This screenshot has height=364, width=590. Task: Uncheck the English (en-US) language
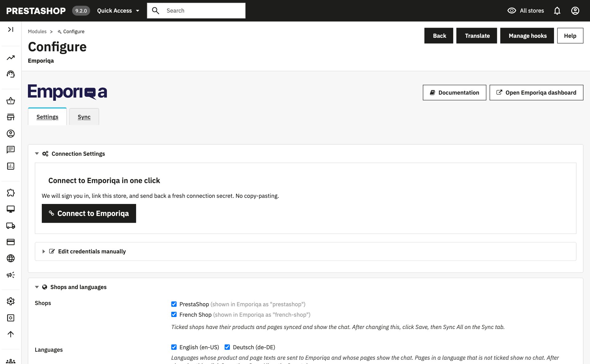pos(174,347)
